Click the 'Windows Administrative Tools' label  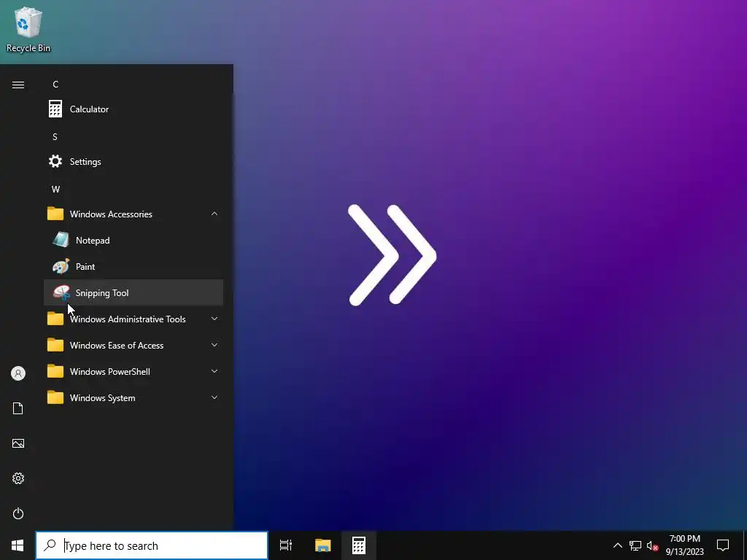[128, 319]
